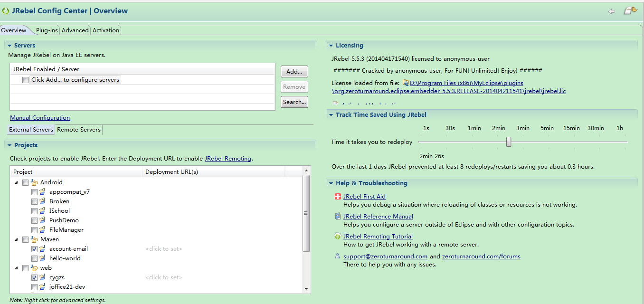Click the account-email project icon

click(x=43, y=249)
